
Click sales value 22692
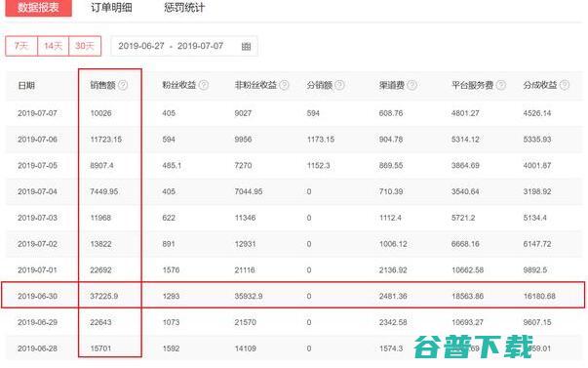coord(100,270)
